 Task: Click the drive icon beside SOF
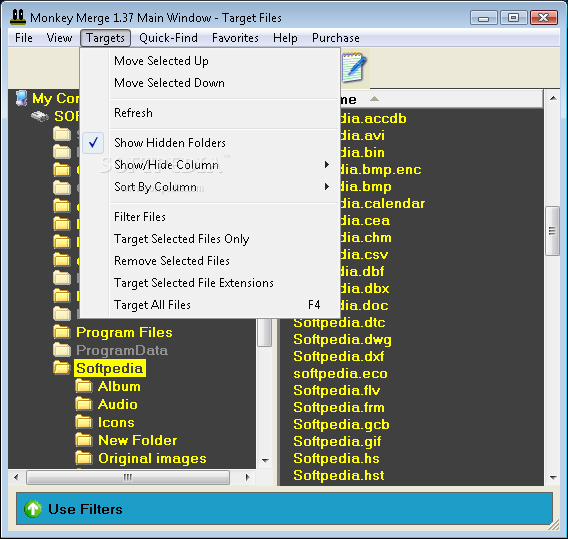40,116
